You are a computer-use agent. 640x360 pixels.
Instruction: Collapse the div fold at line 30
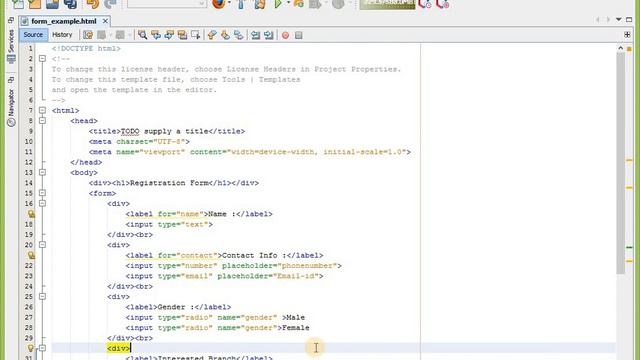click(42, 348)
